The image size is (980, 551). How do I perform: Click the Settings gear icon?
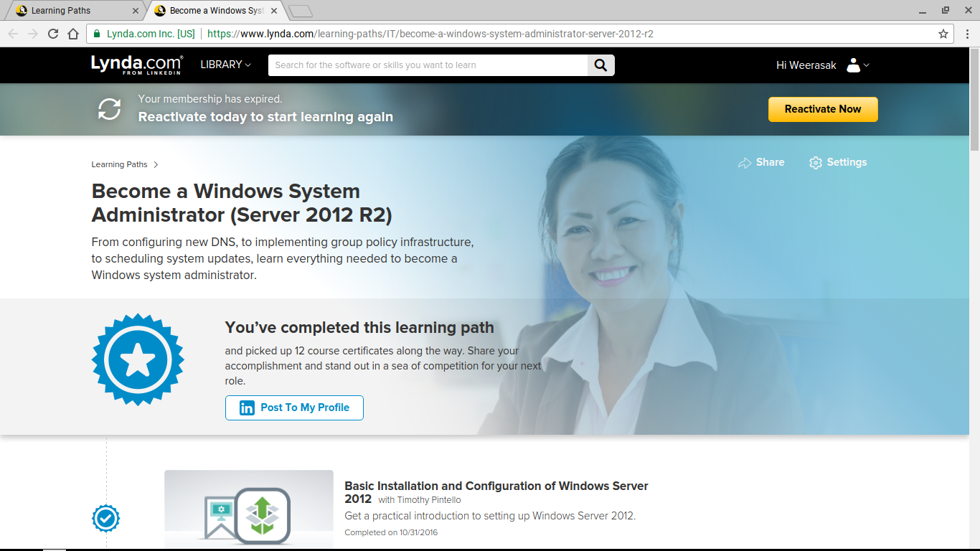tap(816, 163)
